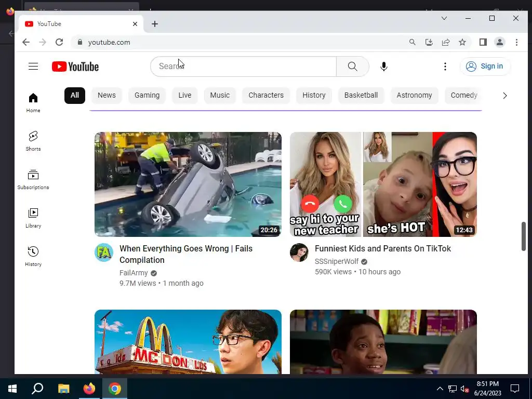Click the muted volume tray icon
The width and height of the screenshot is (532, 399).
tap(464, 389)
